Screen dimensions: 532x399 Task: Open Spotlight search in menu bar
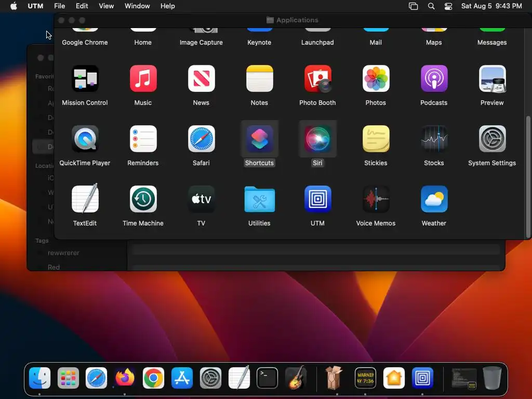point(431,6)
